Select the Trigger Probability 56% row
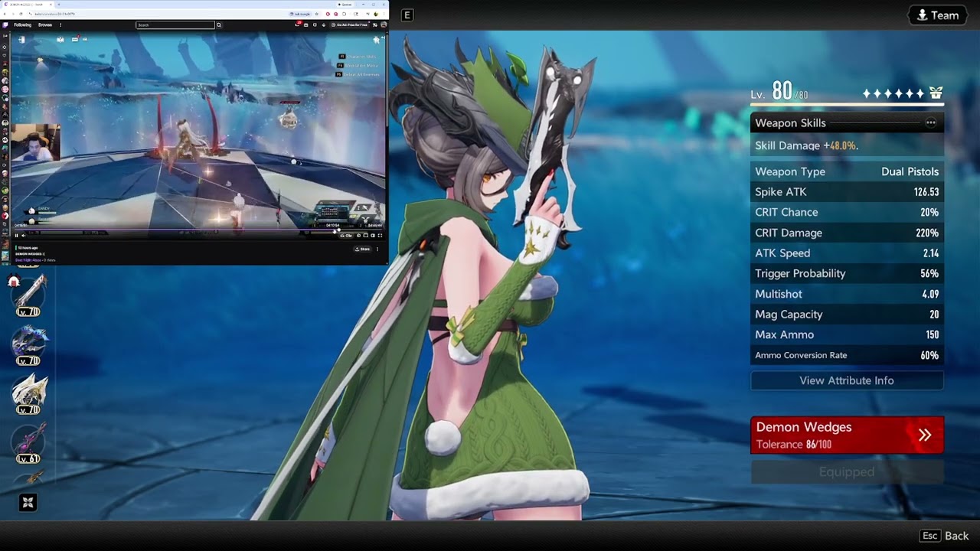The height and width of the screenshot is (551, 980). [847, 273]
